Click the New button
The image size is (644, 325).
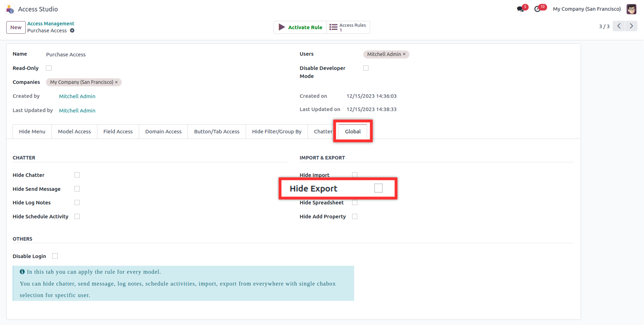[16, 28]
